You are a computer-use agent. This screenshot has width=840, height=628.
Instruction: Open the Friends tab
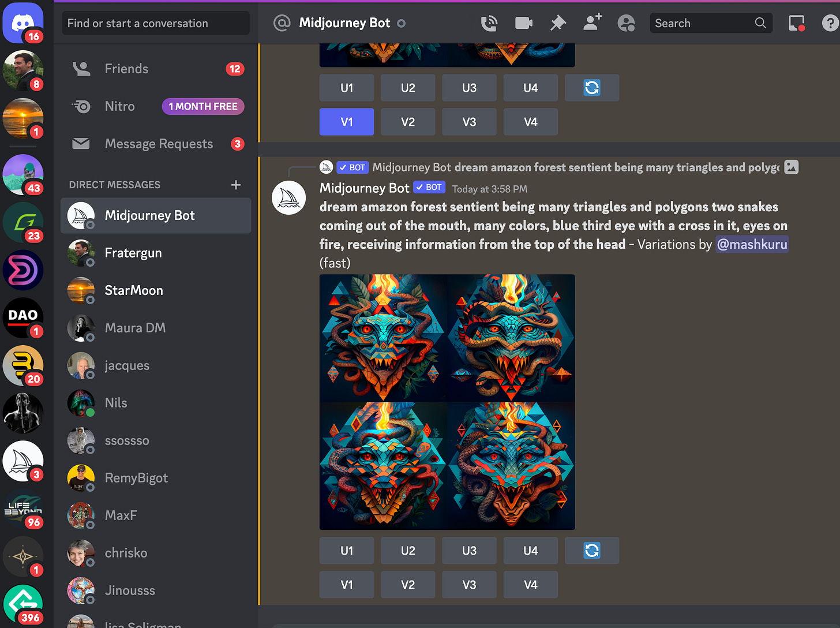[x=156, y=69]
